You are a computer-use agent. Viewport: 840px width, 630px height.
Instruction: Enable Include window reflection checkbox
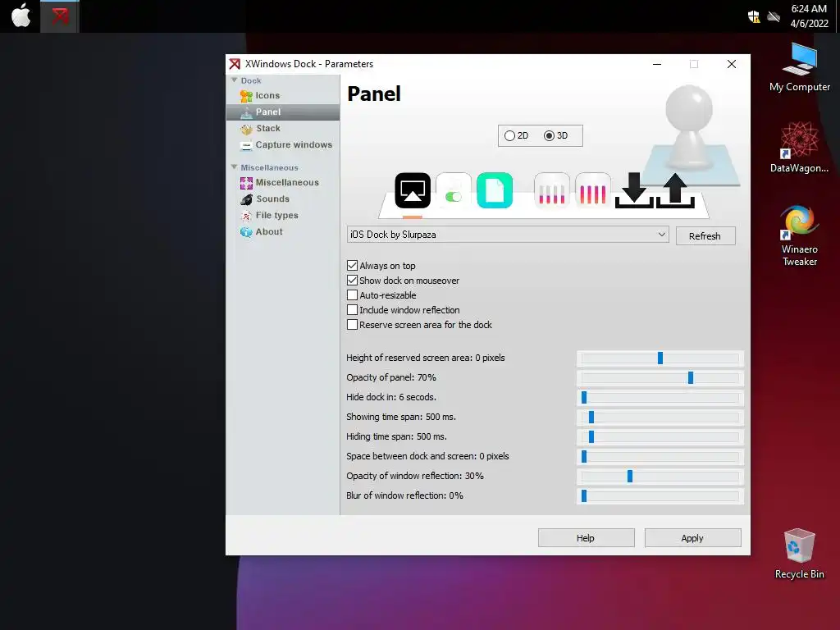tap(352, 309)
